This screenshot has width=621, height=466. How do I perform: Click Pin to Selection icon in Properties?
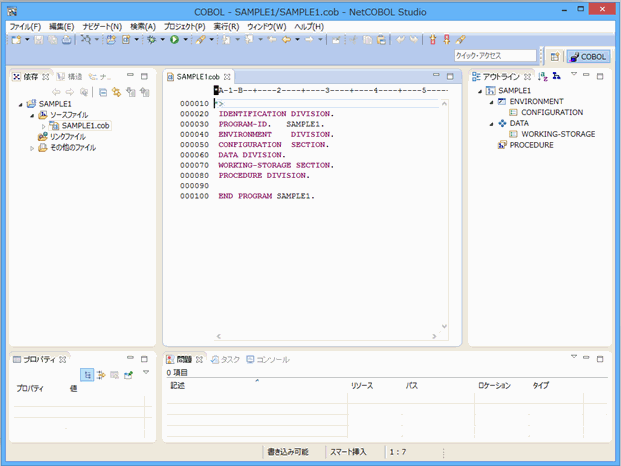pos(128,375)
